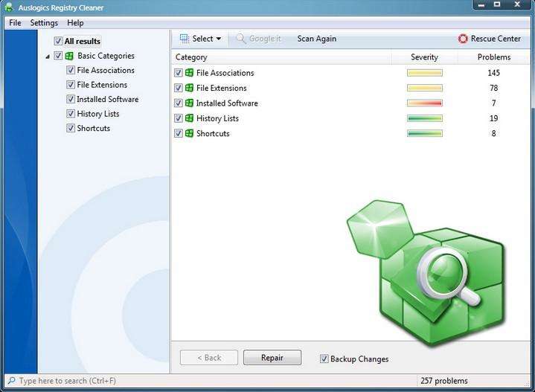
Task: Click the Shortcuts registry icon in results list
Action: pyautogui.click(x=190, y=134)
